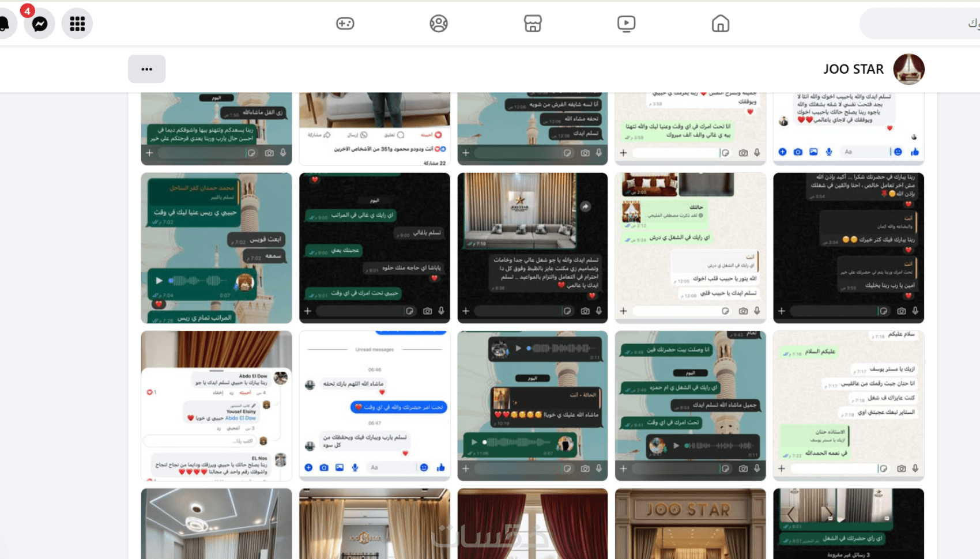Go to the Groups tab

click(439, 24)
